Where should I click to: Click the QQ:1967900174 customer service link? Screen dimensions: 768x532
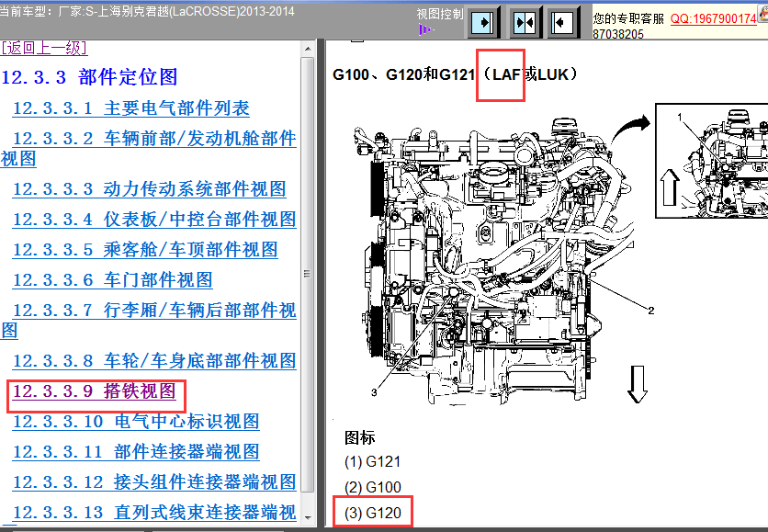713,19
